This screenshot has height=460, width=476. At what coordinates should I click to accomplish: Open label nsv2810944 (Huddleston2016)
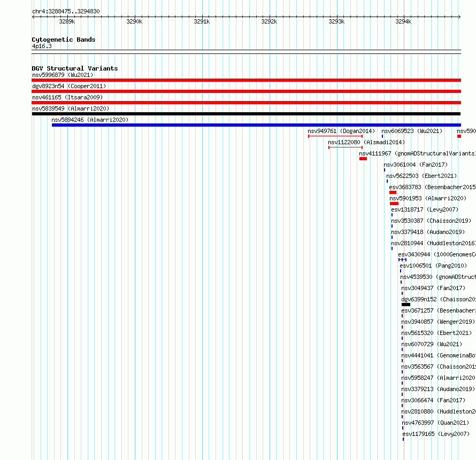tap(434, 243)
